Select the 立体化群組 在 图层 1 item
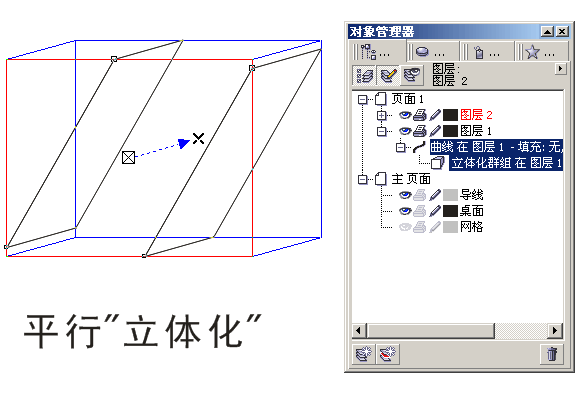This screenshot has width=578, height=407. pos(506,163)
